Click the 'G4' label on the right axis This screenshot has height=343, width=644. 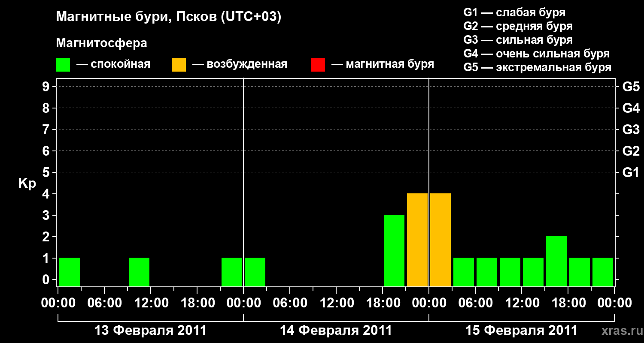[x=631, y=108]
